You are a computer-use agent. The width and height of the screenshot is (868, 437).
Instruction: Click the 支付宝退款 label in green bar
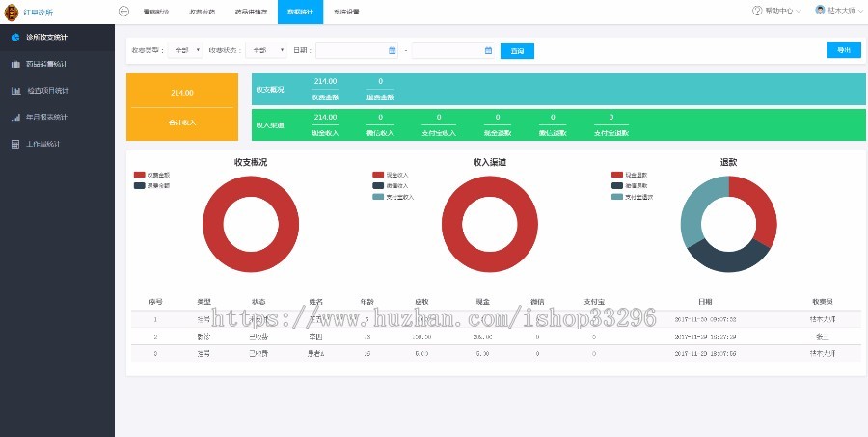611,133
